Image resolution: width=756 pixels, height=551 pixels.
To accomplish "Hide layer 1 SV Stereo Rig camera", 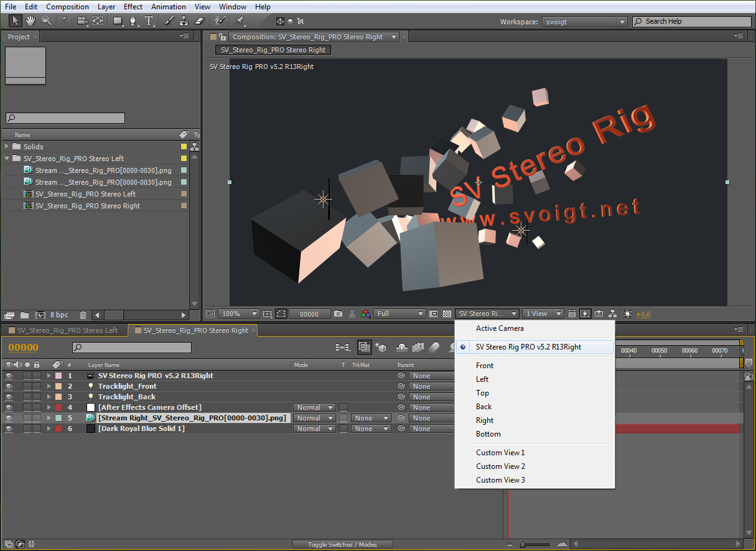I will pos(9,376).
